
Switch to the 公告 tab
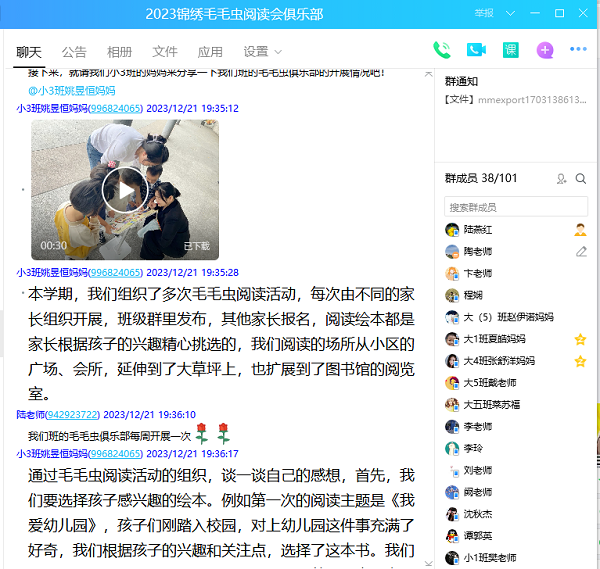[74, 52]
